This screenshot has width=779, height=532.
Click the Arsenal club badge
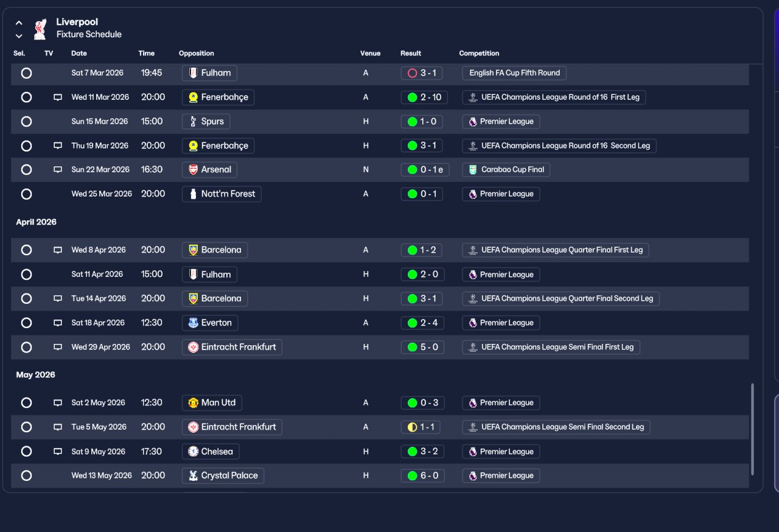tap(194, 170)
